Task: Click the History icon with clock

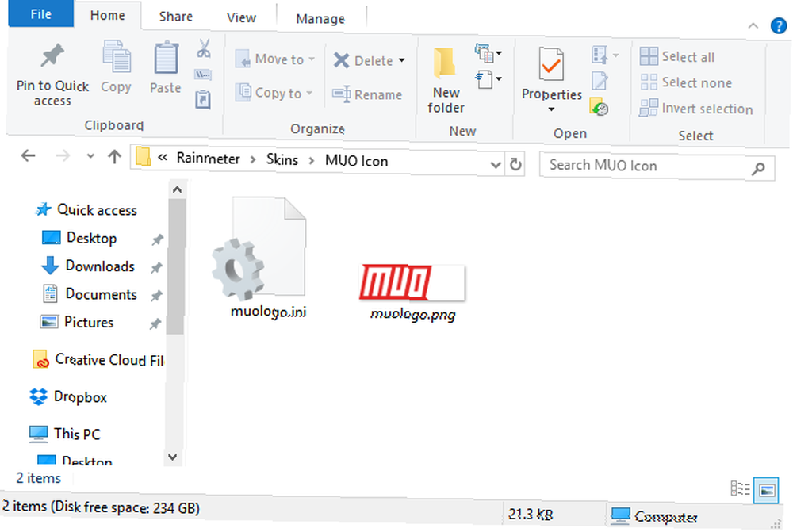Action: (599, 107)
